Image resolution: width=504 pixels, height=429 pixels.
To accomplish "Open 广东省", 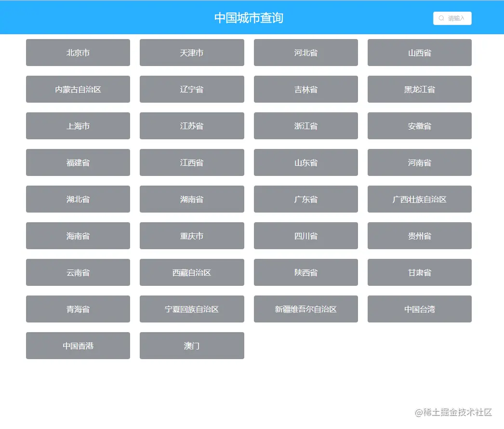I will pyautogui.click(x=305, y=200).
